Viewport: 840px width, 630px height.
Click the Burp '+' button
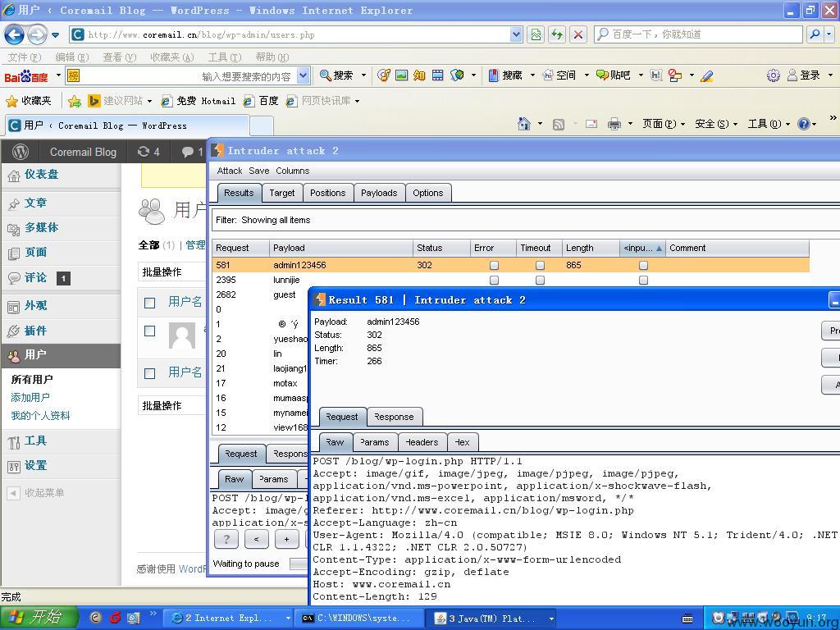pyautogui.click(x=286, y=539)
